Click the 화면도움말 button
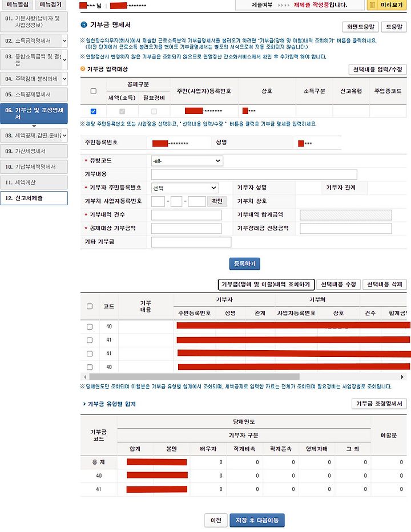 click(360, 26)
